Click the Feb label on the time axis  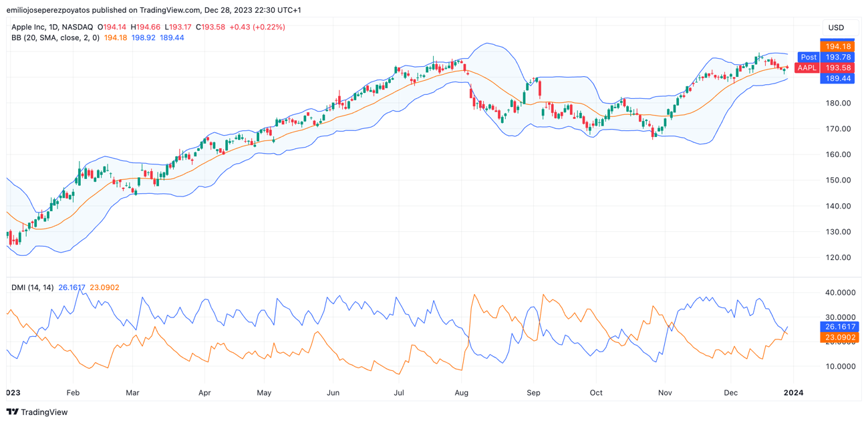click(73, 393)
